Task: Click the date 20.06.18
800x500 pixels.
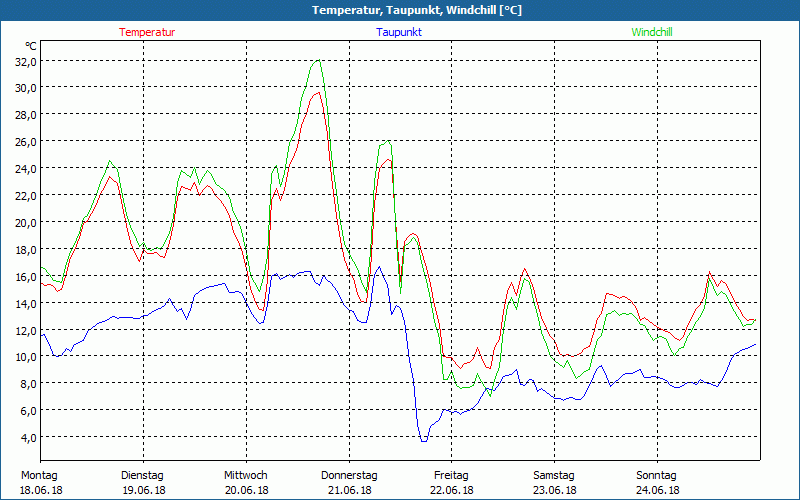Action: tap(246, 490)
